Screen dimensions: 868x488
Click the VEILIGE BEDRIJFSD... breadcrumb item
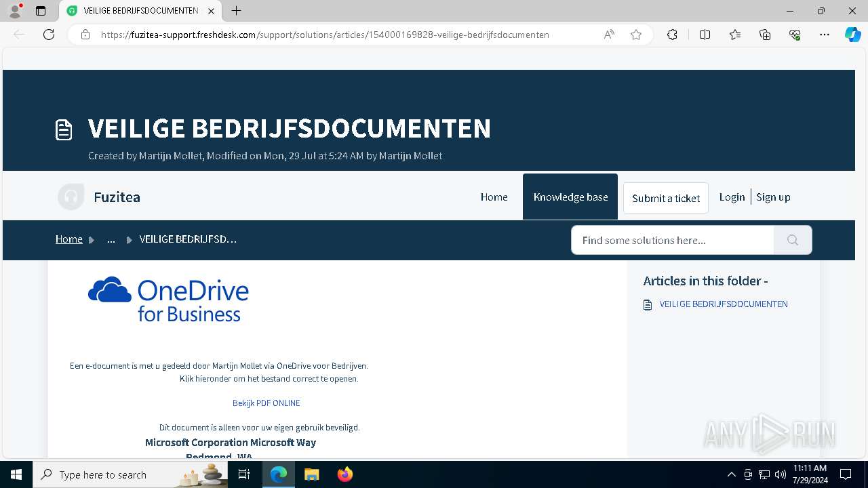188,239
